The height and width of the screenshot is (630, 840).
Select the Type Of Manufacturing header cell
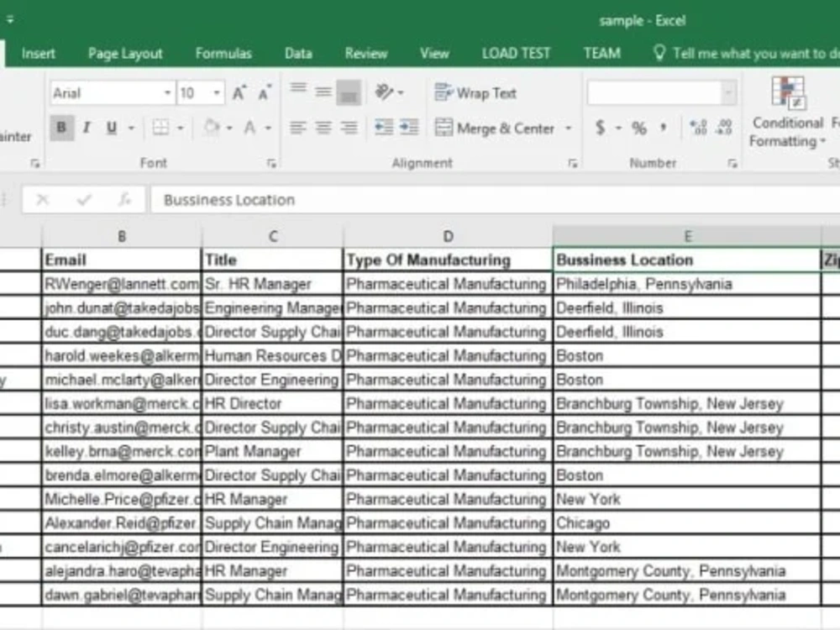point(448,260)
